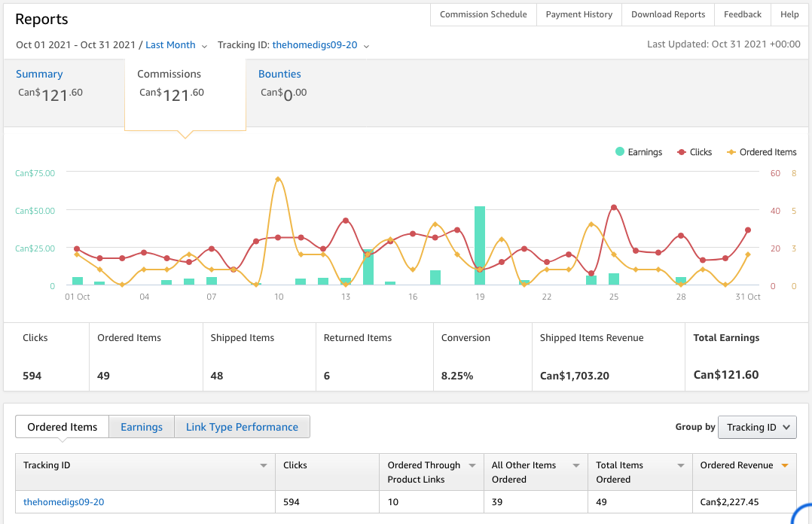The width and height of the screenshot is (812, 524).
Task: Click the Oct 31 clicks data point
Action: [x=748, y=230]
